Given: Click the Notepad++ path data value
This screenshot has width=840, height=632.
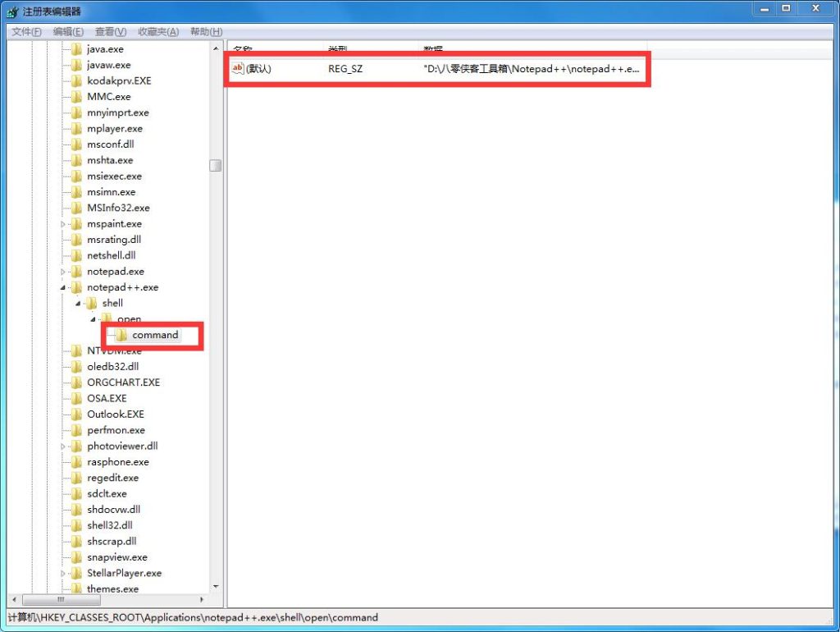Looking at the screenshot, I should [531, 69].
